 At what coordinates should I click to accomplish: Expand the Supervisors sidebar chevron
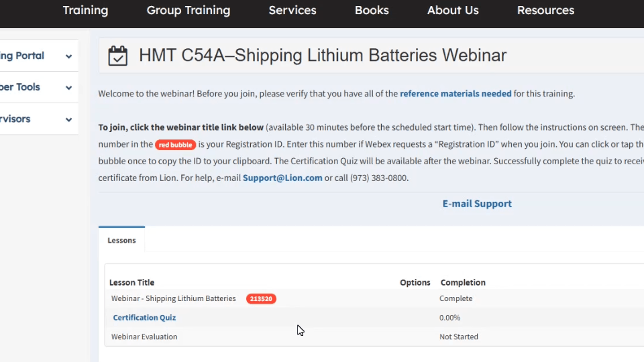(x=68, y=120)
